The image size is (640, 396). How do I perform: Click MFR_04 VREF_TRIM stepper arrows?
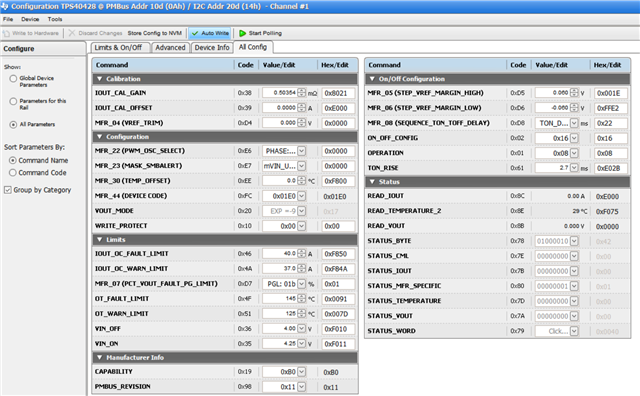301,123
